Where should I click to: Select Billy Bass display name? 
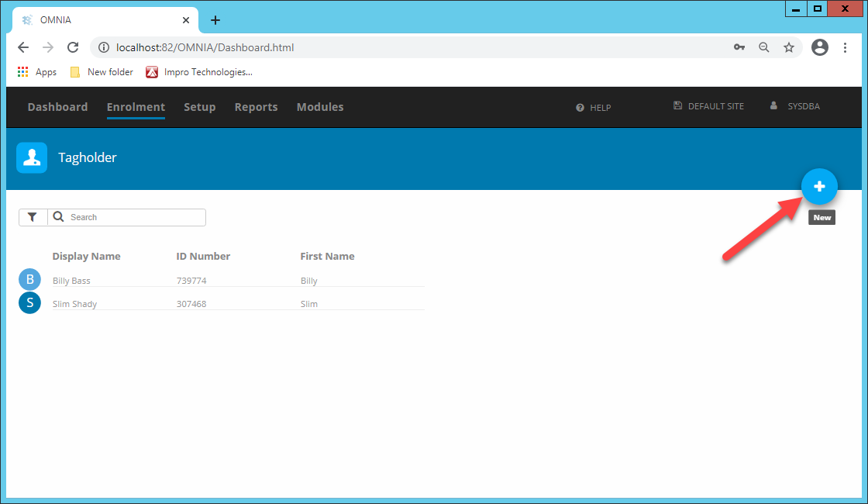pyautogui.click(x=71, y=281)
